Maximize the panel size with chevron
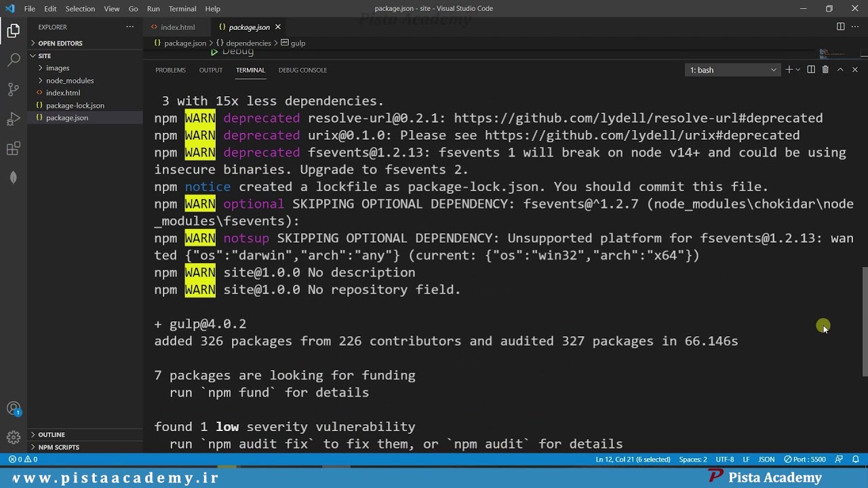The height and width of the screenshot is (488, 868). click(840, 70)
